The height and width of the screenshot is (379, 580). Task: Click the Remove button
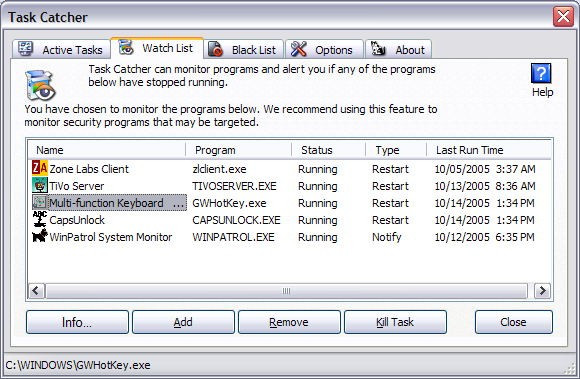[289, 322]
